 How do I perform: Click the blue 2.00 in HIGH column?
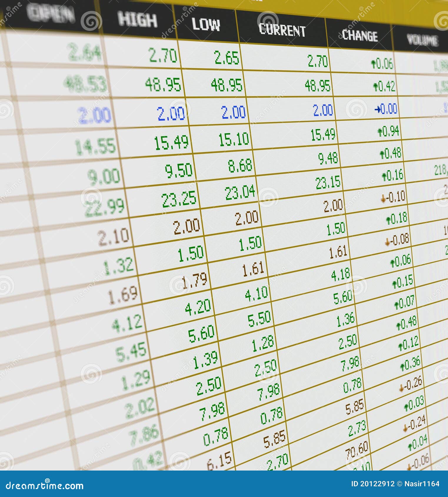171,113
